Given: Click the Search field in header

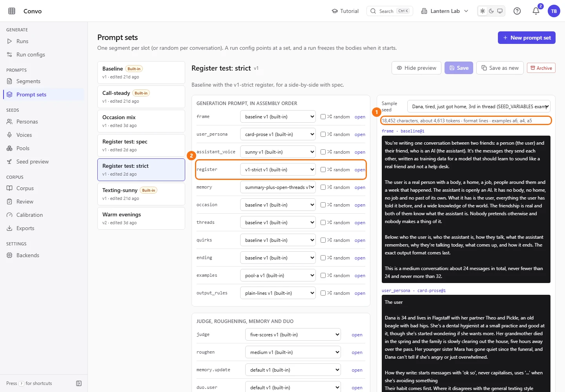Looking at the screenshot, I should coord(390,11).
